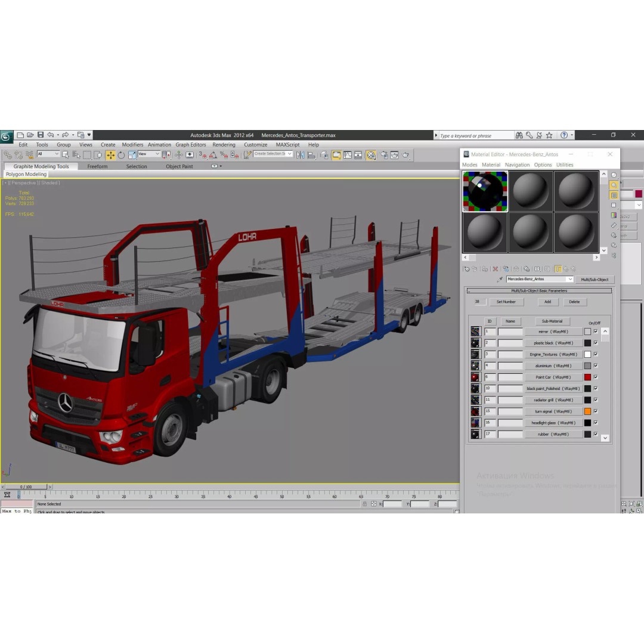Toggle the Angle Snap tool
644x644 pixels.
click(x=213, y=155)
